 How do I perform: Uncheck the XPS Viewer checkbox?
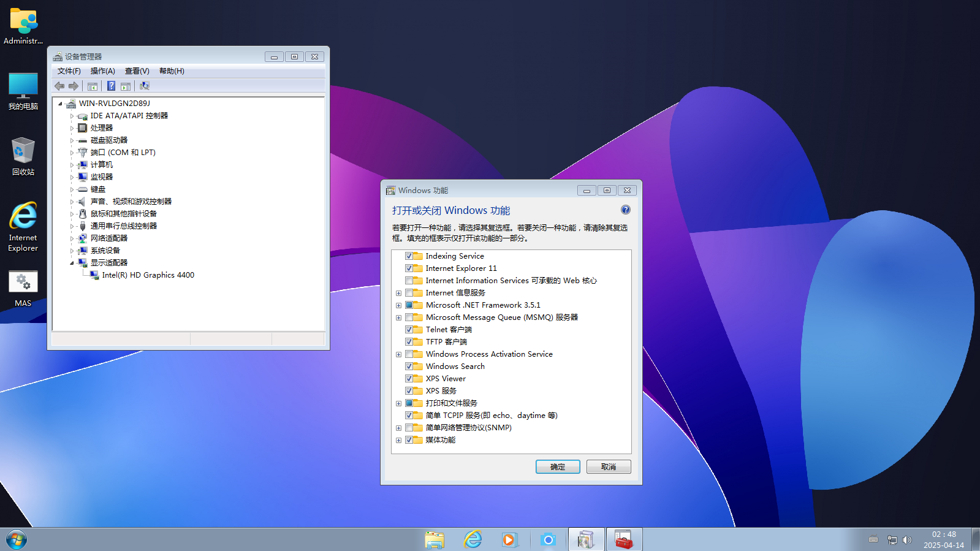pyautogui.click(x=409, y=379)
